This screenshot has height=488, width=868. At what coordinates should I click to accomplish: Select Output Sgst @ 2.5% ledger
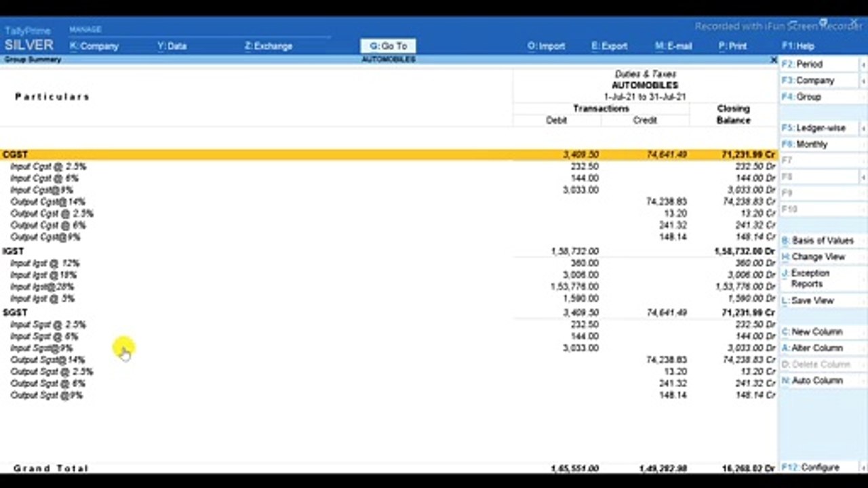[x=52, y=371]
